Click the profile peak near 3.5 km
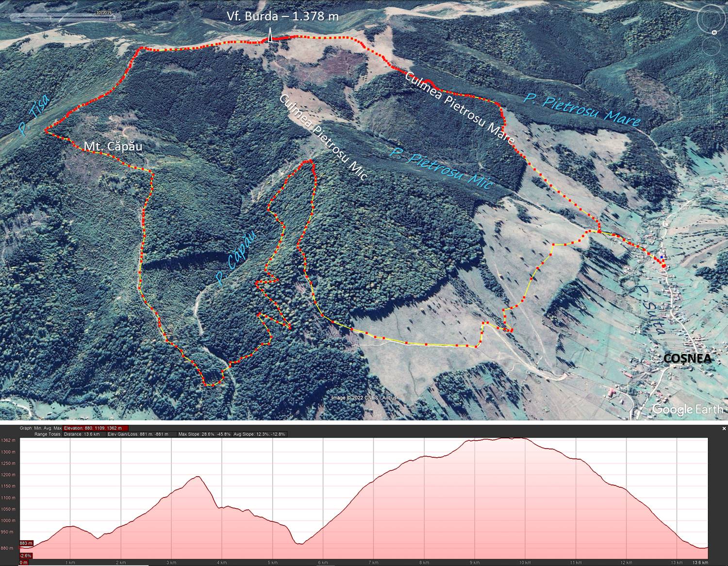The height and width of the screenshot is (566, 728). (197, 476)
